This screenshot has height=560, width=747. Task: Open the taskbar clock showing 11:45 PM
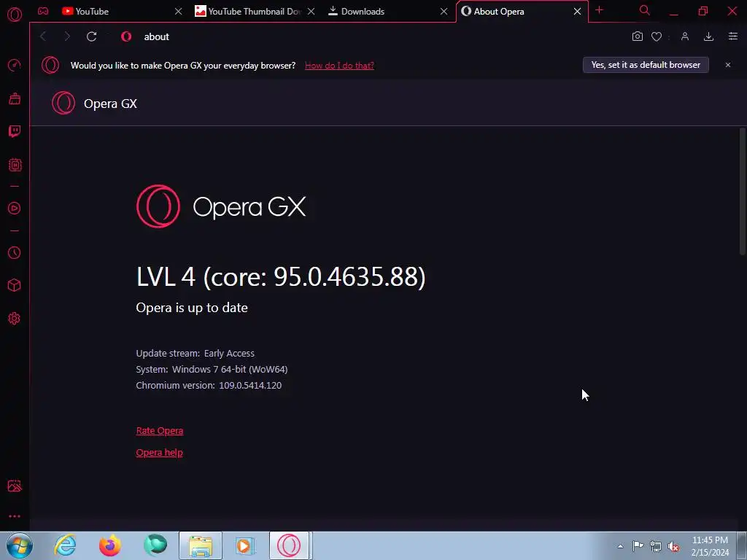point(710,546)
